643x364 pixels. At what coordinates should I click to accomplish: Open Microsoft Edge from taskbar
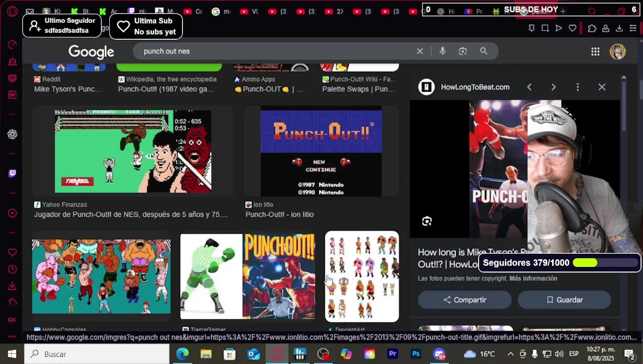182,354
